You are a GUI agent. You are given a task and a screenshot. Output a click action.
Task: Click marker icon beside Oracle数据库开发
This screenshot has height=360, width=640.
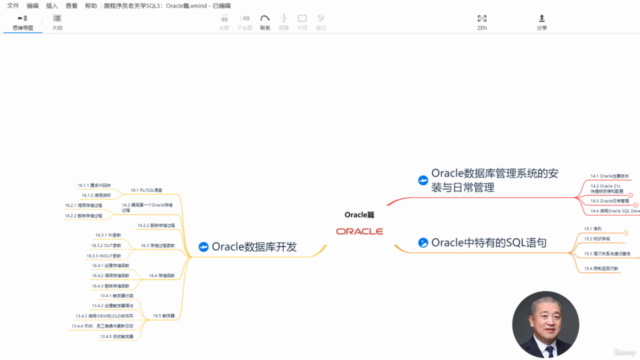coord(203,247)
